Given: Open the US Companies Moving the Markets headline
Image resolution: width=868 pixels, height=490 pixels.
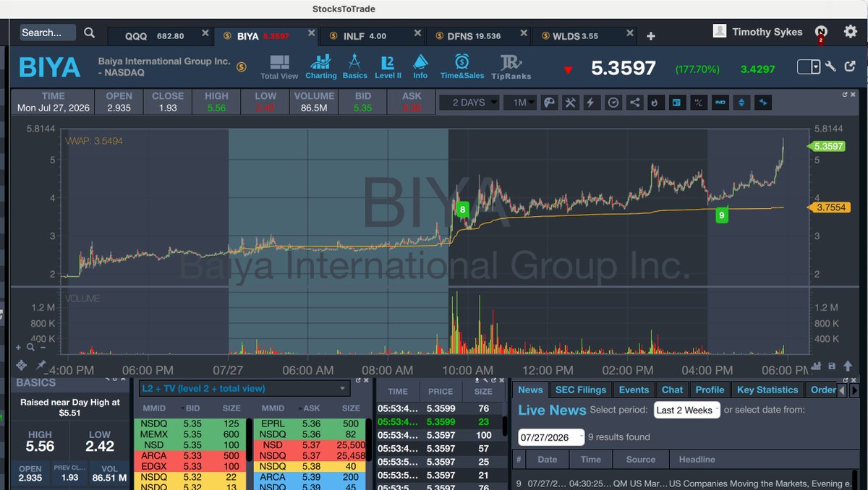Looking at the screenshot, I should (760, 483).
